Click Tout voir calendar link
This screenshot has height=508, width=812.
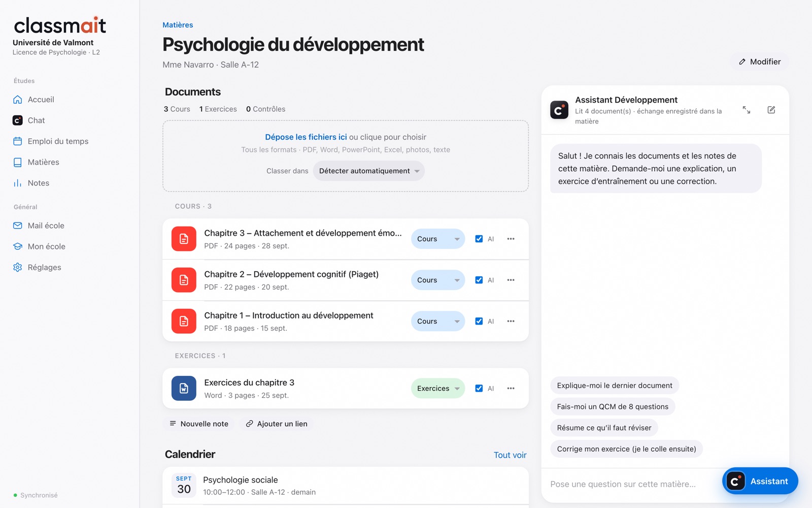click(x=510, y=455)
